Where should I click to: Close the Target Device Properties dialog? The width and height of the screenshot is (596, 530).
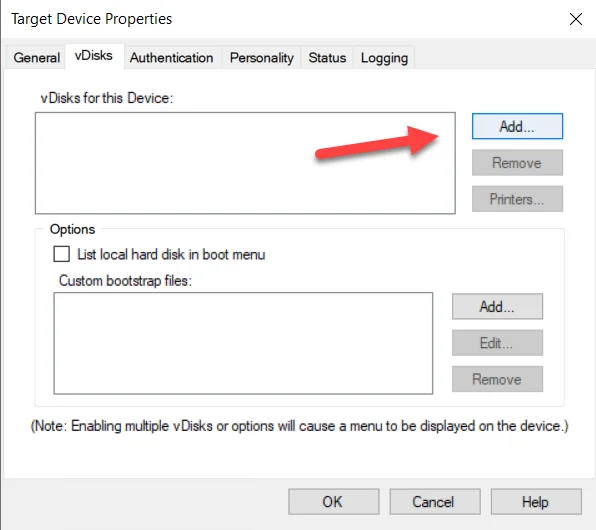pyautogui.click(x=576, y=19)
